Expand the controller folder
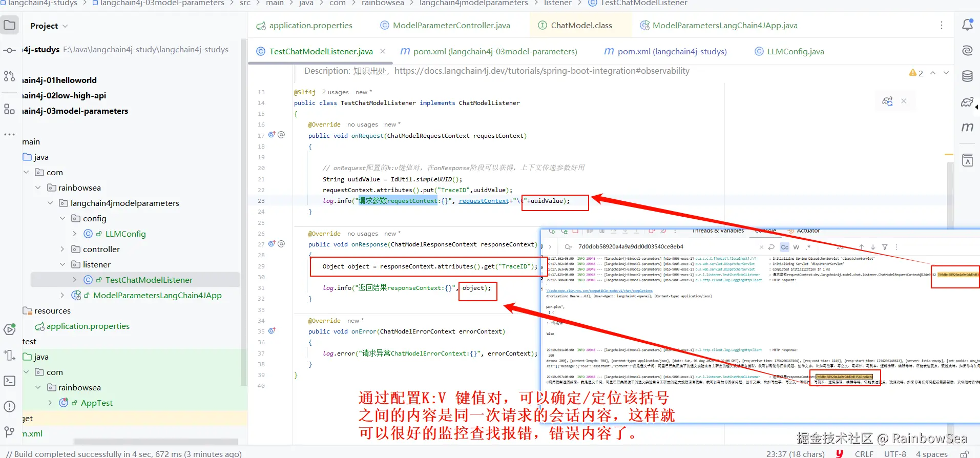The height and width of the screenshot is (458, 980). coord(62,249)
